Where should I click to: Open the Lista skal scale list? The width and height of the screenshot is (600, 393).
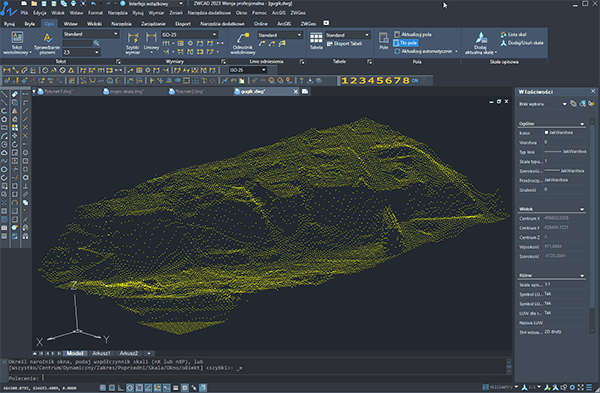click(513, 34)
